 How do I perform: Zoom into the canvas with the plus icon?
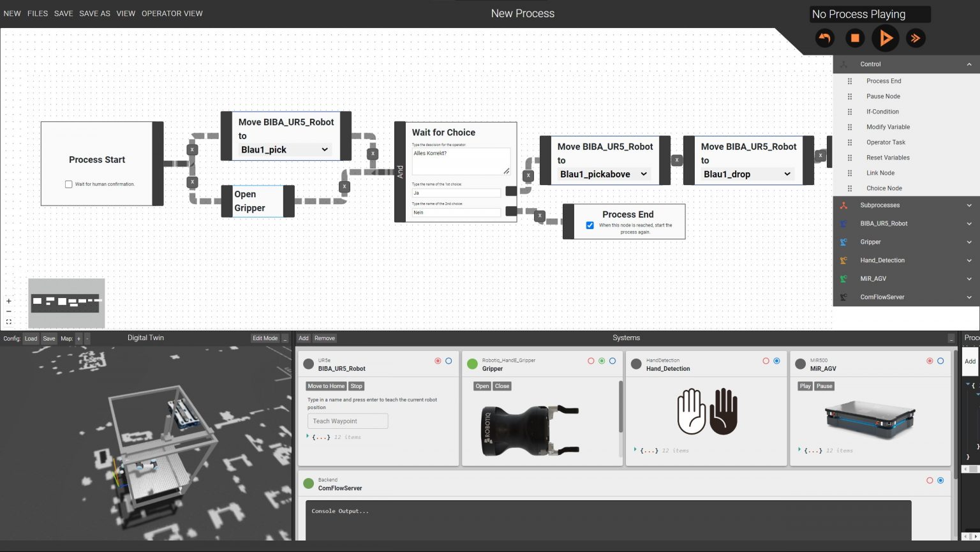tap(8, 301)
